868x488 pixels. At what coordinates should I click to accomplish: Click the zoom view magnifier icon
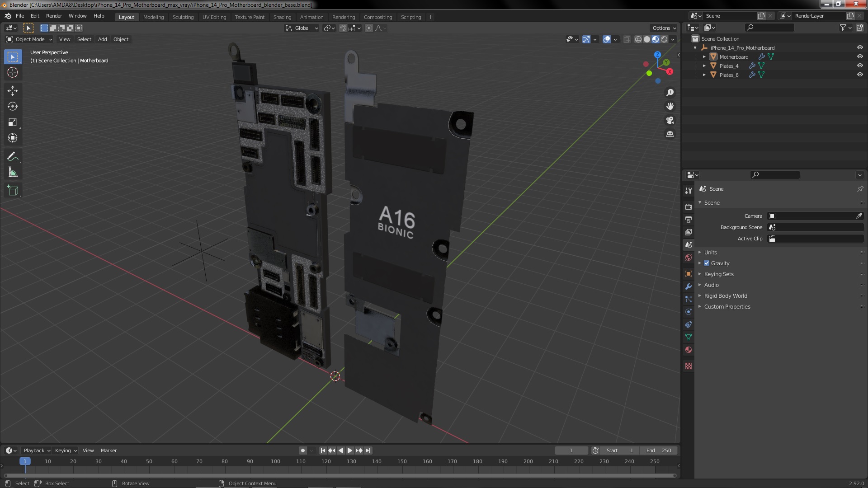(x=670, y=93)
